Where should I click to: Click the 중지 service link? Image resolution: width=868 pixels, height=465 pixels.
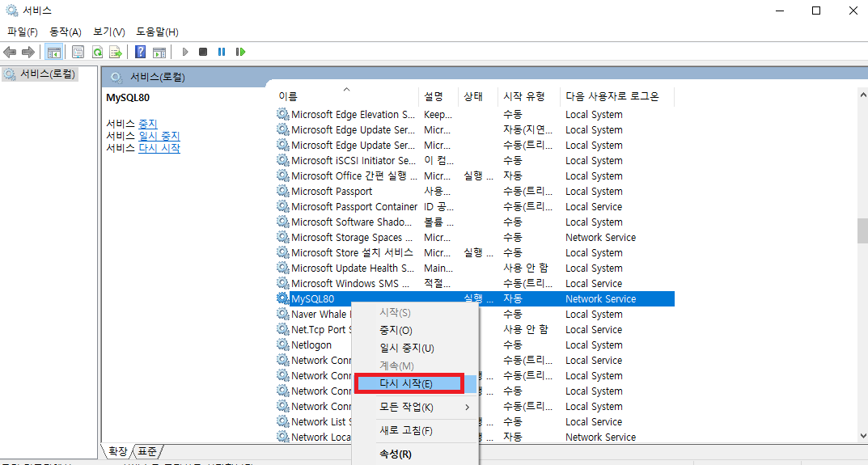coord(148,124)
